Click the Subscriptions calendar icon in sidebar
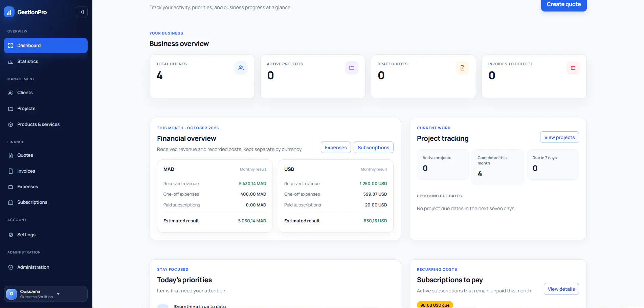The image size is (644, 308). pos(10,202)
